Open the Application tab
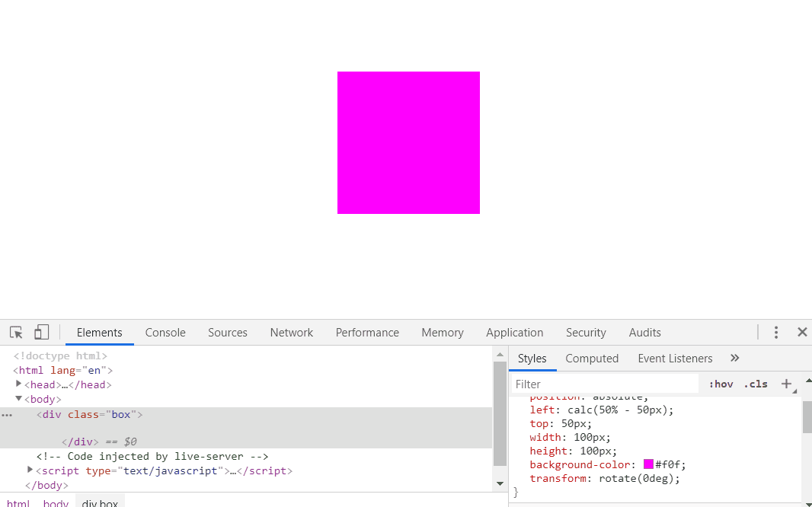 [514, 332]
